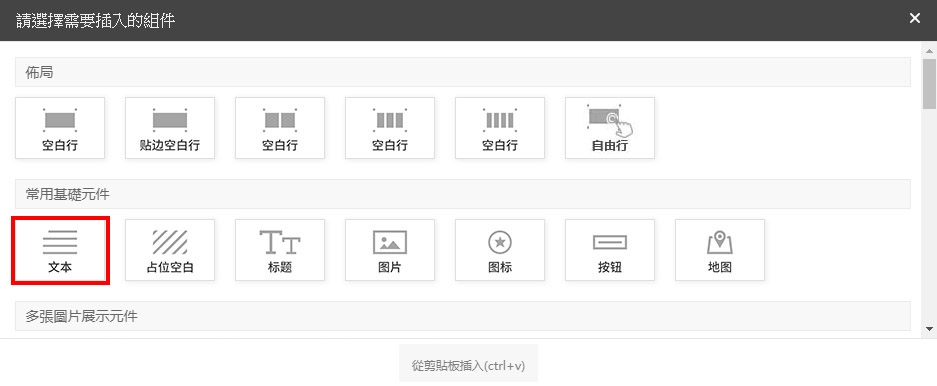937x386 pixels.
Task: Click the dialog title 請選擇需要插入的組件
Action: (x=96, y=21)
